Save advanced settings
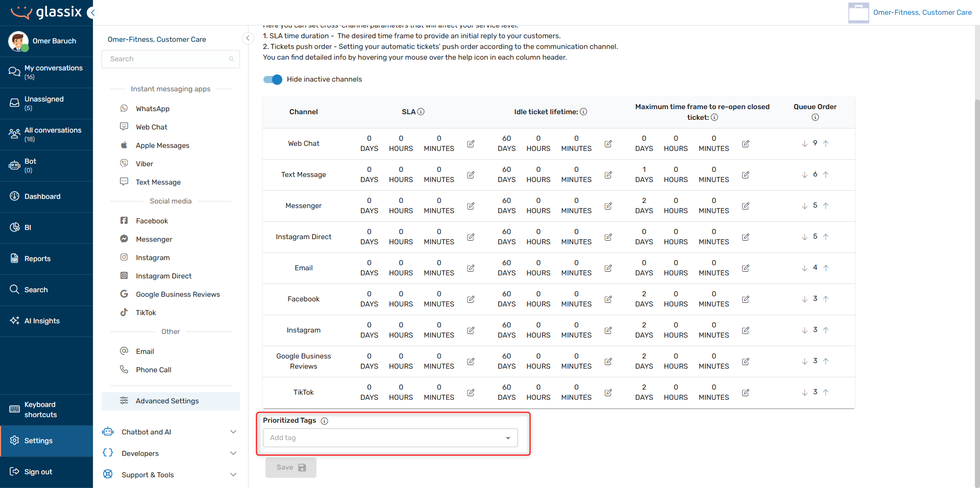Screen dimensions: 980x488 click(x=291, y=468)
